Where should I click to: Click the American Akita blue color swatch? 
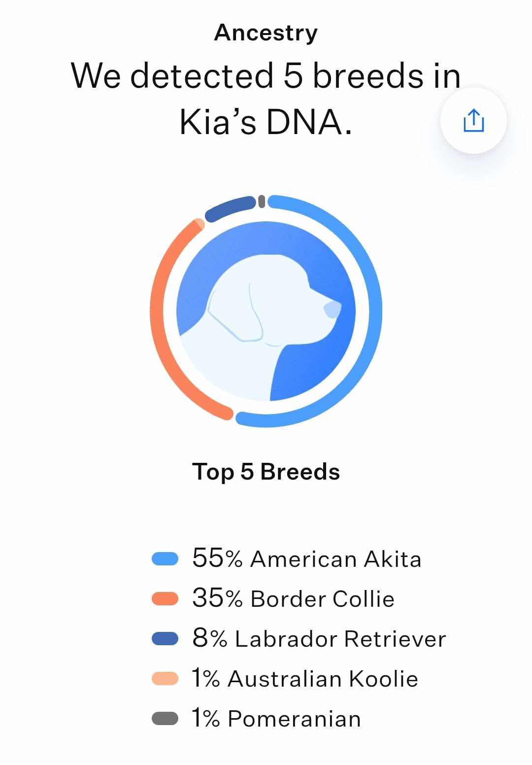(x=165, y=558)
